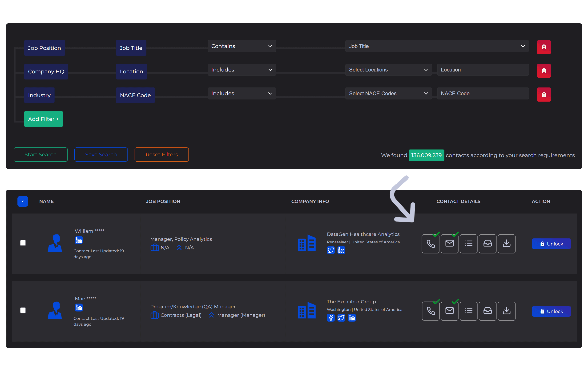Click the Job Title filter tag
The image size is (588, 372).
[x=131, y=48]
